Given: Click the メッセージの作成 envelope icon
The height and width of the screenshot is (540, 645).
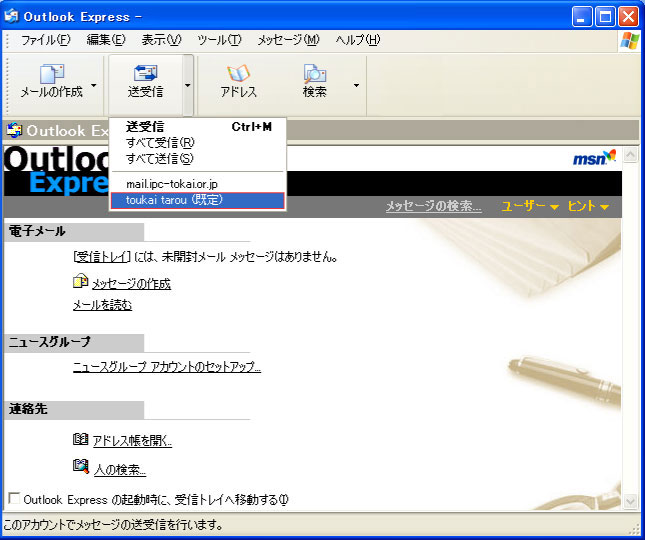Looking at the screenshot, I should 80,282.
